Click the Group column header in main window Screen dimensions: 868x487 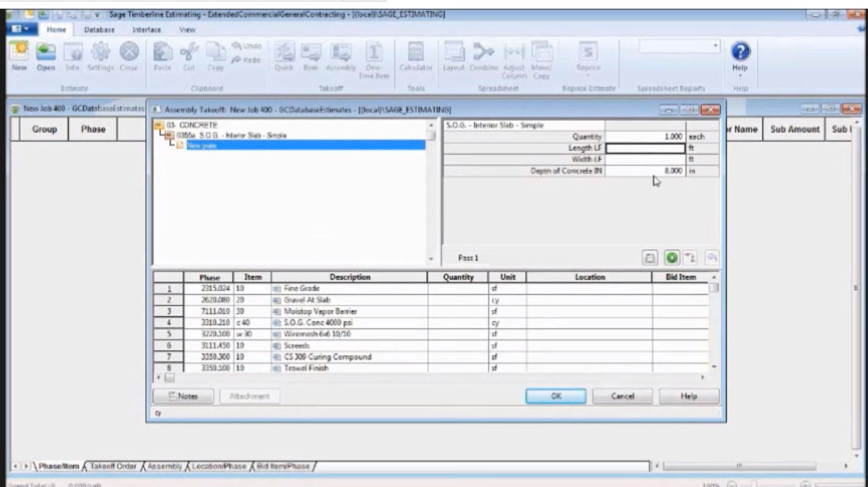point(44,129)
